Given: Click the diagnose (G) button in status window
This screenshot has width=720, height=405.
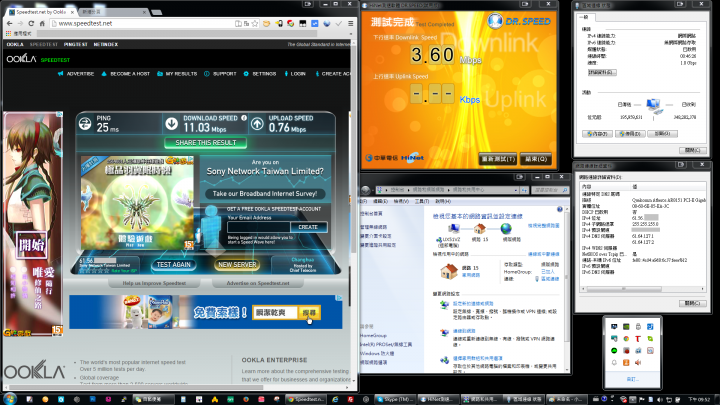Looking at the screenshot, I should coord(663,134).
